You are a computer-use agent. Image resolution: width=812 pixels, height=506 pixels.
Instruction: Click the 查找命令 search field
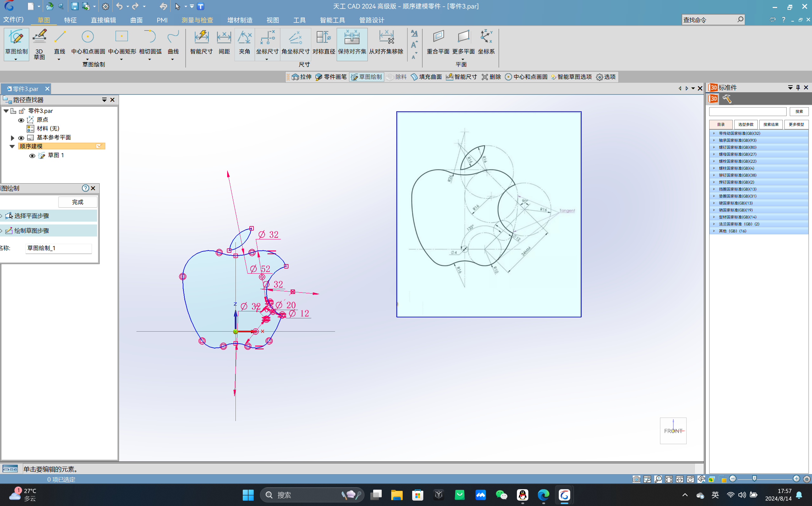click(x=713, y=20)
